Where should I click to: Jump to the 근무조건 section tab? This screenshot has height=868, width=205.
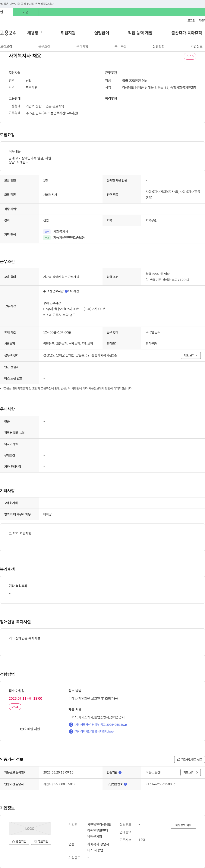[x=44, y=46]
